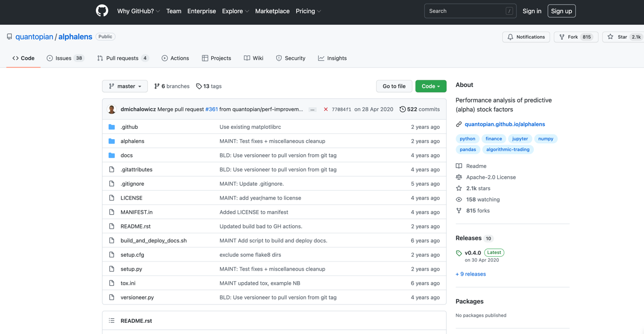Click the failed status X icon
The image size is (644, 334).
pos(326,109)
